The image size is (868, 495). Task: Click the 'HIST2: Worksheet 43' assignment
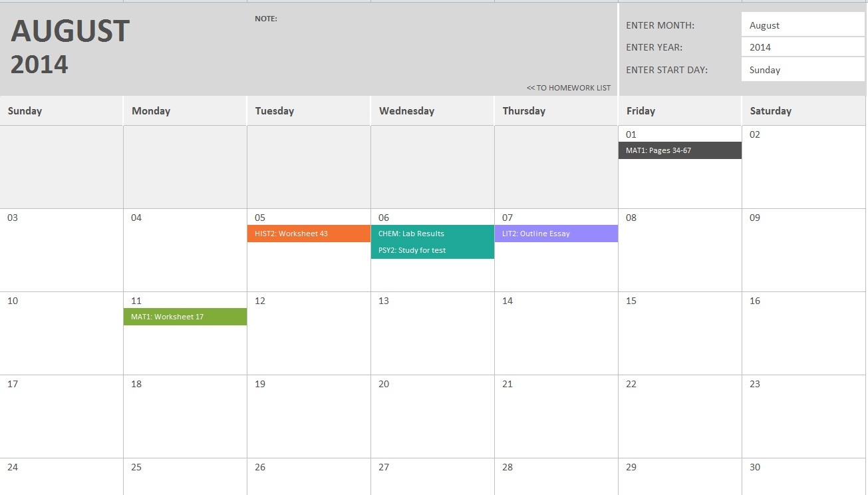coord(309,234)
